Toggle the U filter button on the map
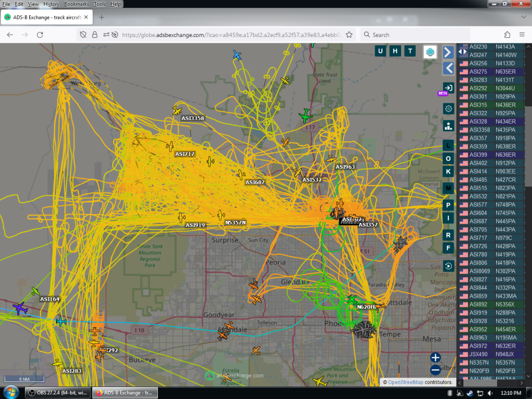 [380, 51]
